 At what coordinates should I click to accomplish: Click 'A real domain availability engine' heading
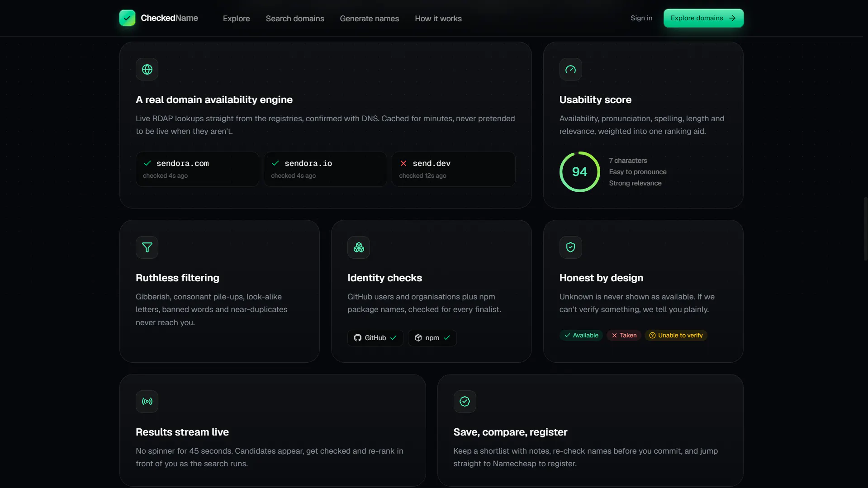tap(214, 99)
